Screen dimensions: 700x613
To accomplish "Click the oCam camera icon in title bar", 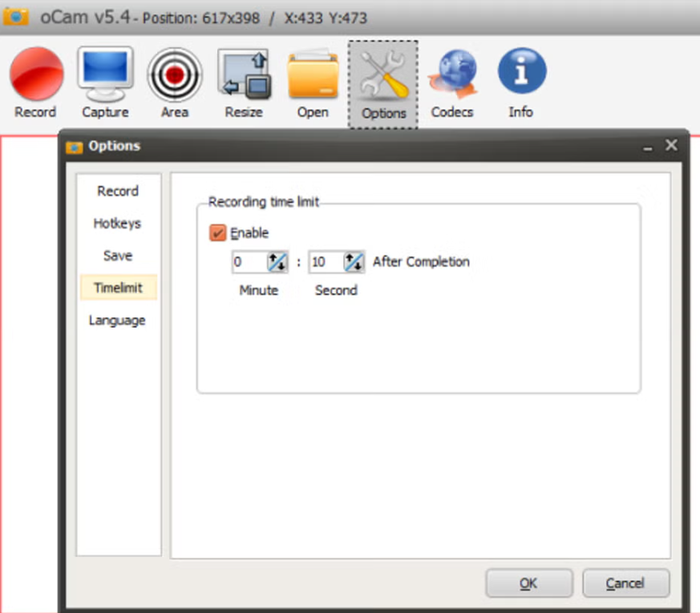I will coord(15,17).
